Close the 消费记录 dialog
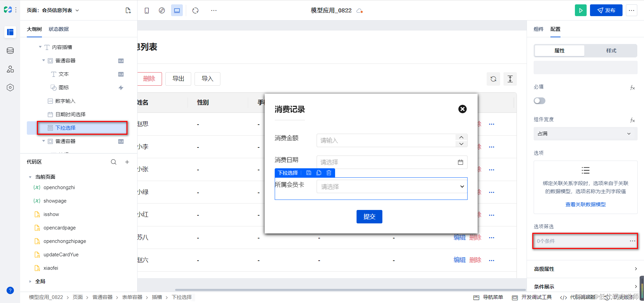This screenshot has height=303, width=644. pos(463,109)
